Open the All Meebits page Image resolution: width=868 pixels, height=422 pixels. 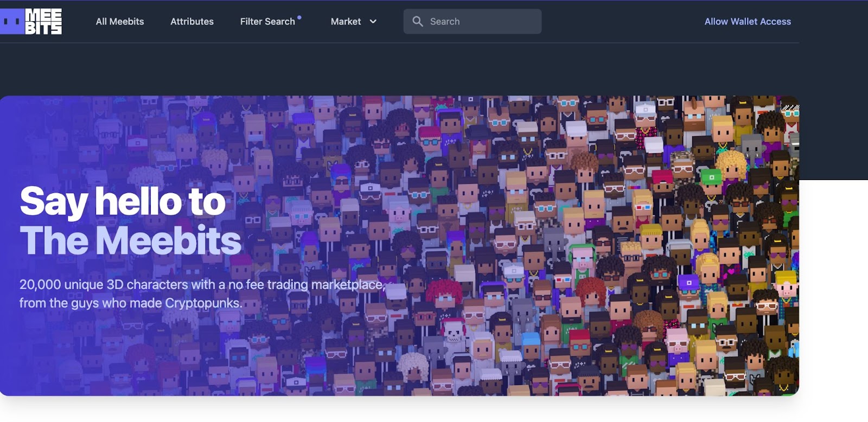click(120, 22)
